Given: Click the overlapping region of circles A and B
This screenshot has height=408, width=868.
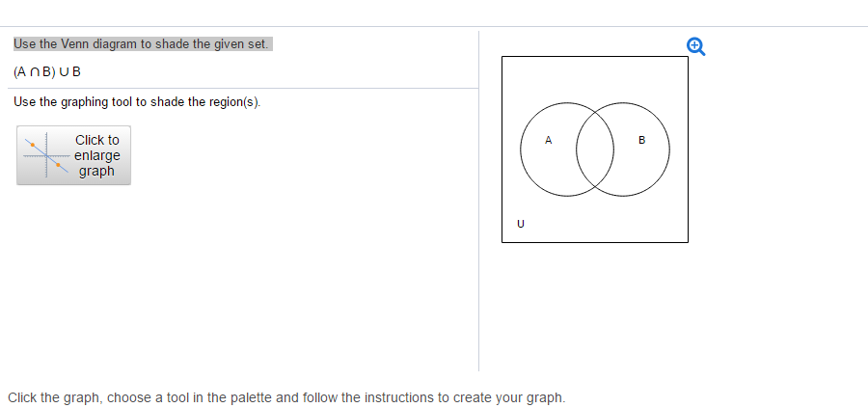Looking at the screenshot, I should coord(595,149).
